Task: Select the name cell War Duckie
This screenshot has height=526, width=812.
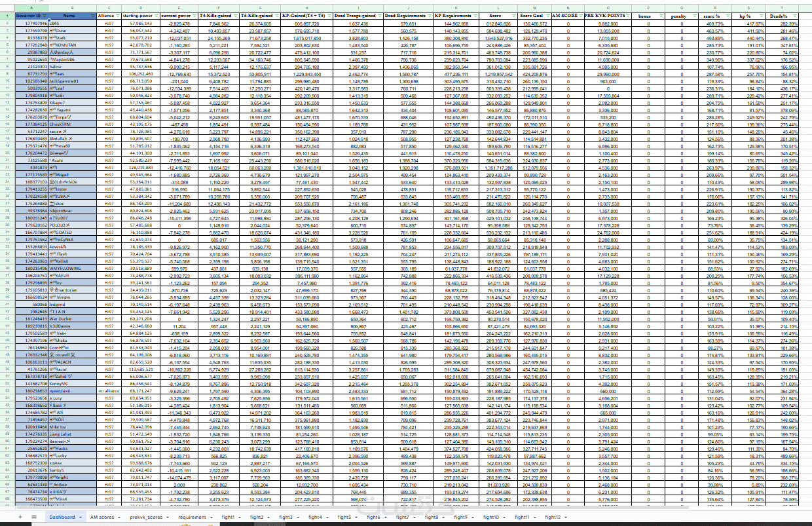Action: [x=72, y=319]
